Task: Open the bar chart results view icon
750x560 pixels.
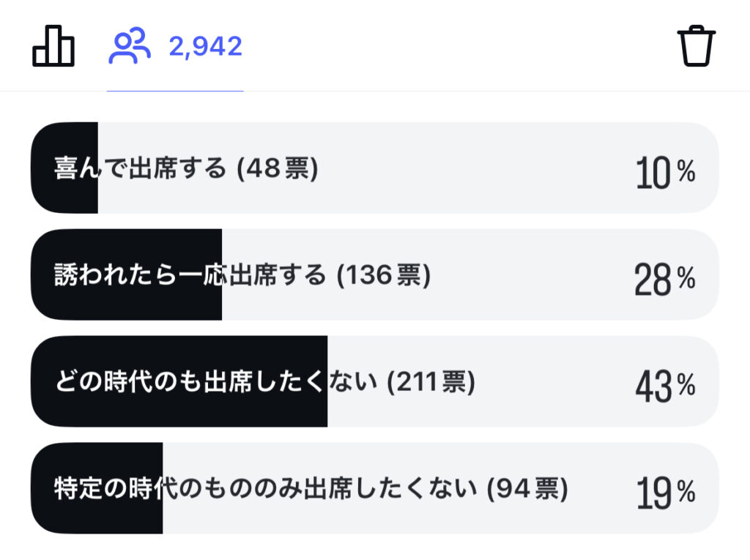Action: tap(53, 46)
